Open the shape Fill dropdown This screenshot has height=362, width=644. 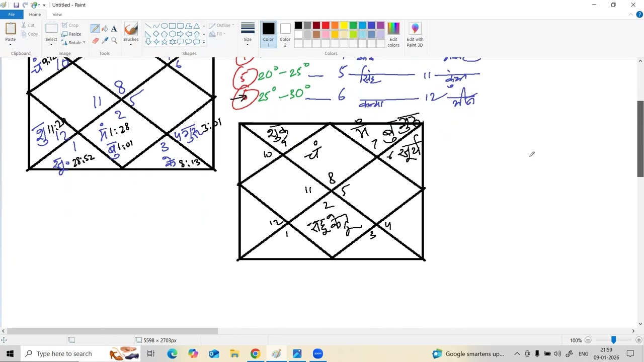[217, 34]
